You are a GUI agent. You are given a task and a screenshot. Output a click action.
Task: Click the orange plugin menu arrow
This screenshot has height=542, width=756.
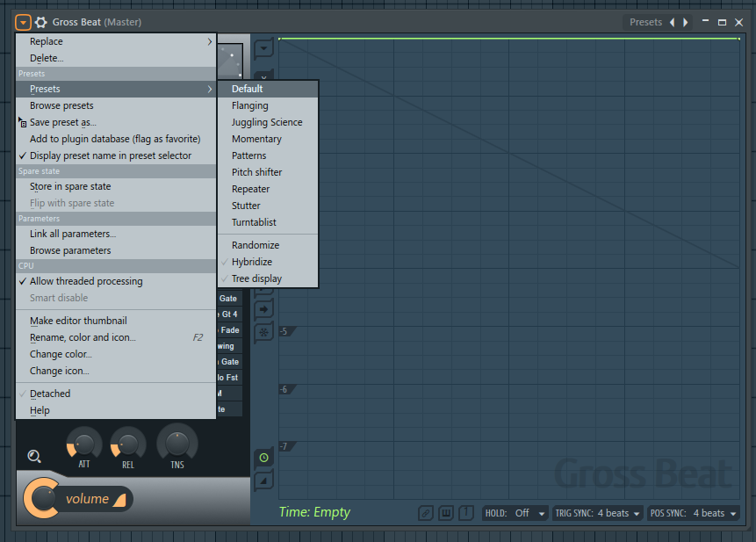[x=23, y=22]
